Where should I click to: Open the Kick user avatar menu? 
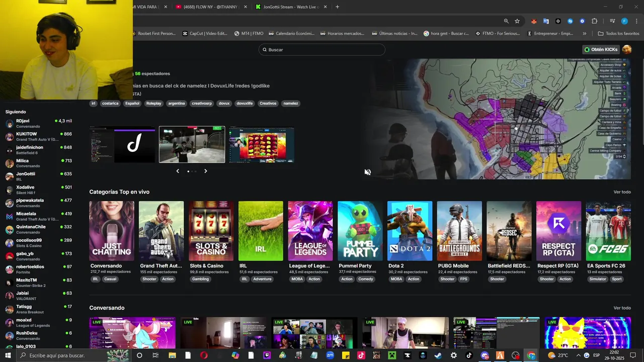[626, 49]
